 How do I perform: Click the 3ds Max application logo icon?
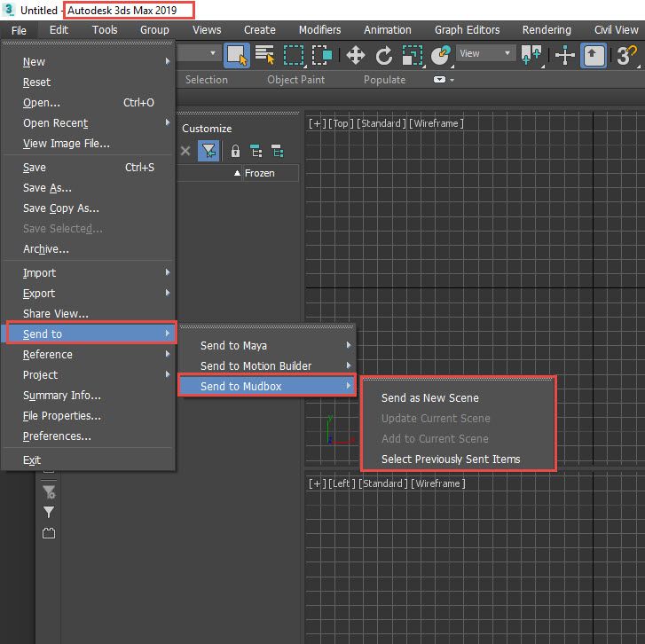pyautogui.click(x=8, y=10)
